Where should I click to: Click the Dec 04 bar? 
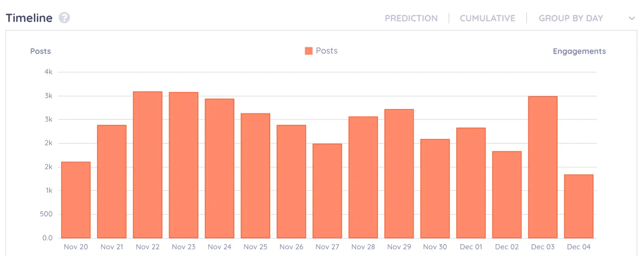(578, 206)
